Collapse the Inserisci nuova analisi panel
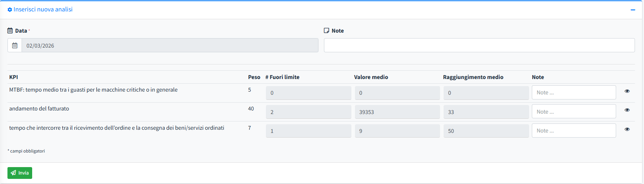Screen dimensions: 644x184 tap(633, 10)
